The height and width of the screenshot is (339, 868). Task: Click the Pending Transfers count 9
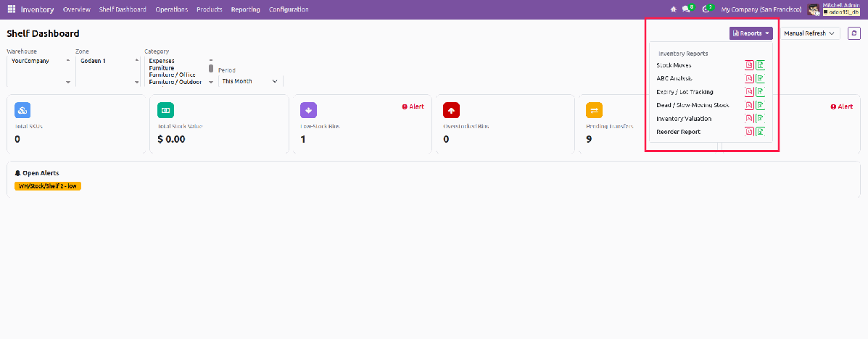588,139
